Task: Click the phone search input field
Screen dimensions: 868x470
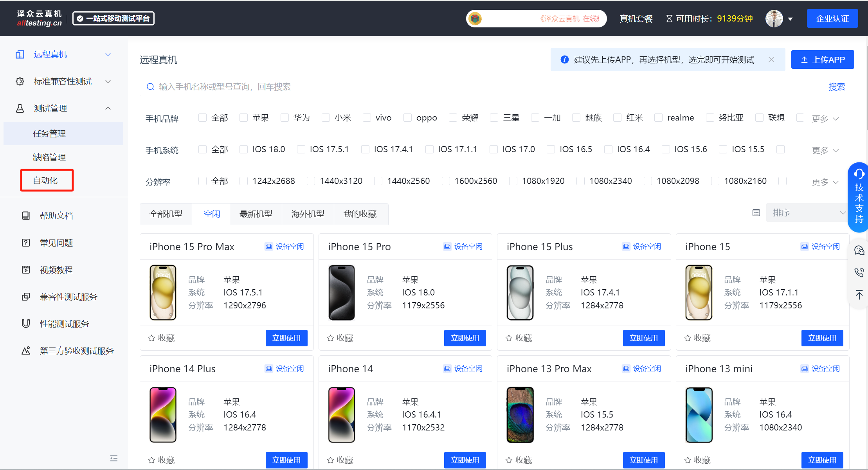Action: point(479,86)
